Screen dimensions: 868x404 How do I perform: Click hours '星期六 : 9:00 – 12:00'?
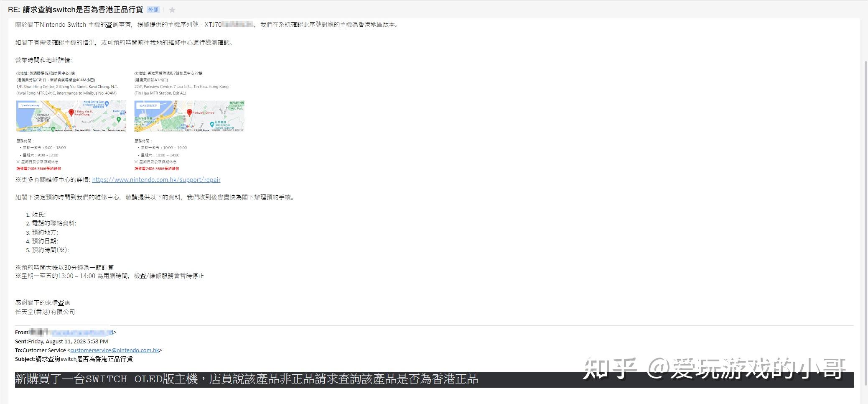[x=41, y=155]
